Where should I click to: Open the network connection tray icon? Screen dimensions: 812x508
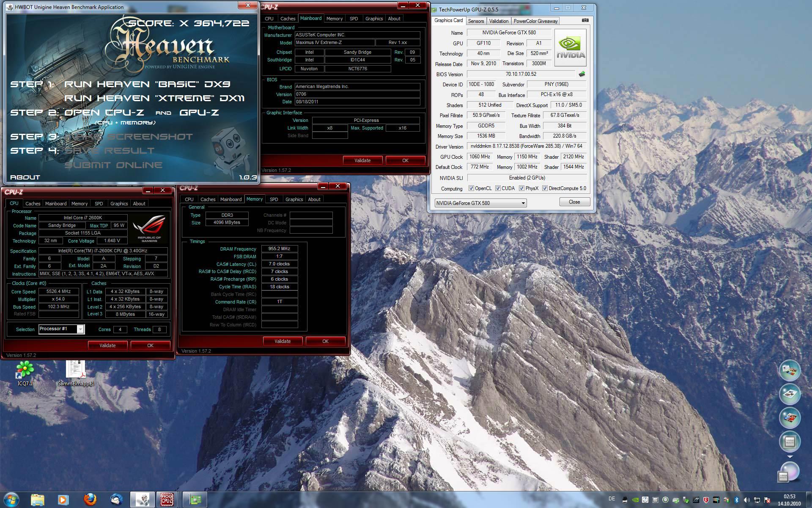[x=757, y=500]
